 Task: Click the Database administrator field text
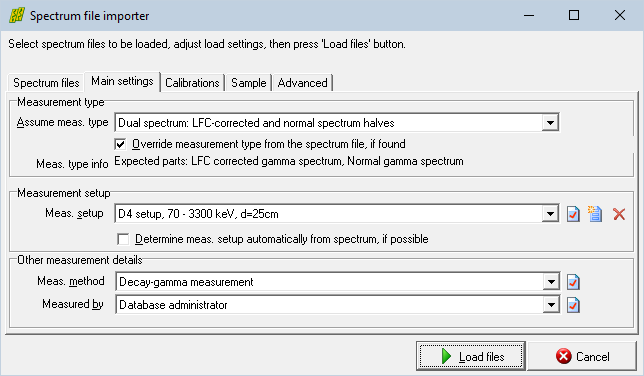click(173, 305)
